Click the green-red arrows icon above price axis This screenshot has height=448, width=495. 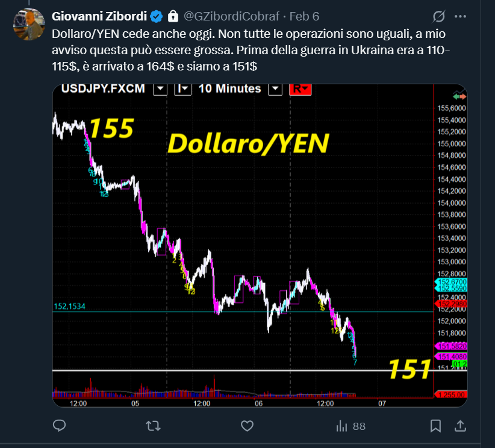[459, 96]
